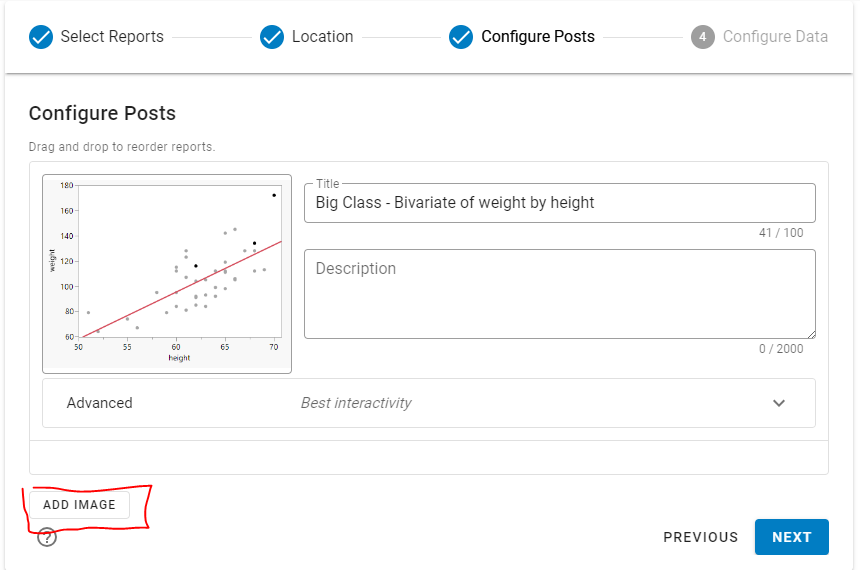Click the Configure Posts checkmark icon
Image resolution: width=860 pixels, height=570 pixels.
[x=461, y=37]
